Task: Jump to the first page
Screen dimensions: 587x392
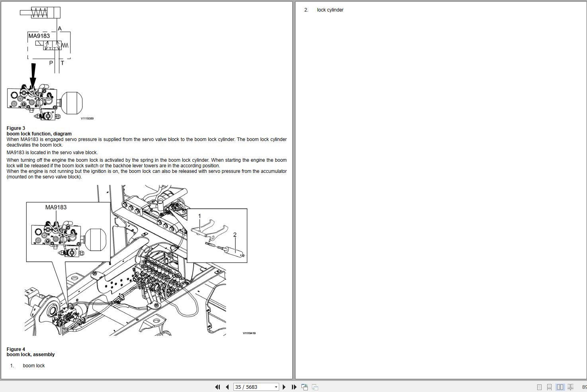Action: (217, 387)
